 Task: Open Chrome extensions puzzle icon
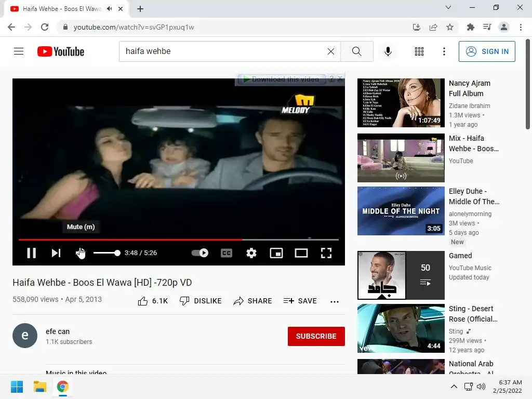tap(471, 27)
